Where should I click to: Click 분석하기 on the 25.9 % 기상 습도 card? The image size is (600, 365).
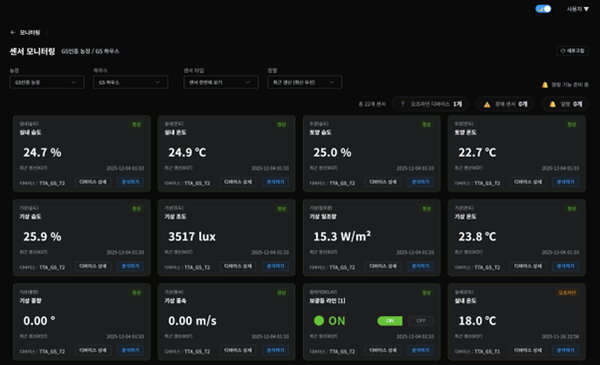click(130, 266)
